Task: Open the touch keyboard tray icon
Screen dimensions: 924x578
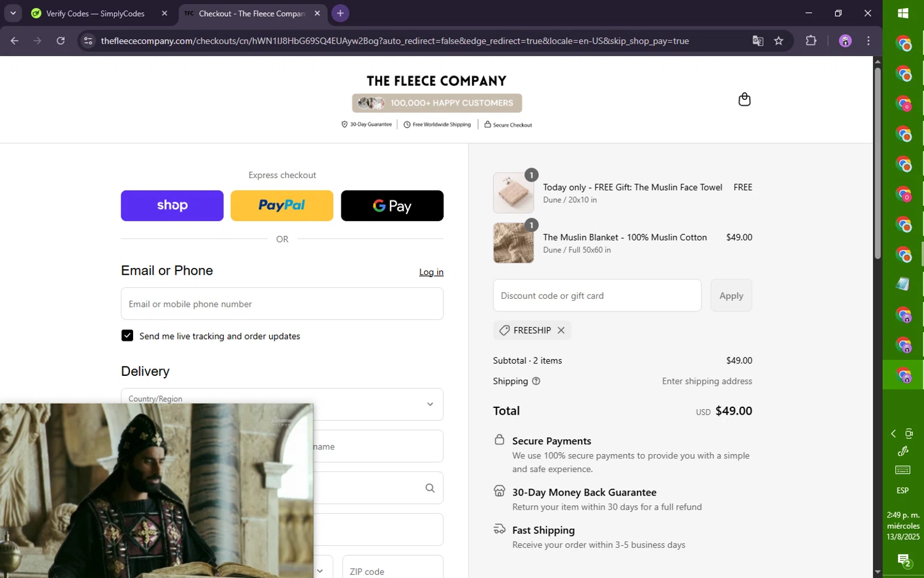Action: point(903,470)
